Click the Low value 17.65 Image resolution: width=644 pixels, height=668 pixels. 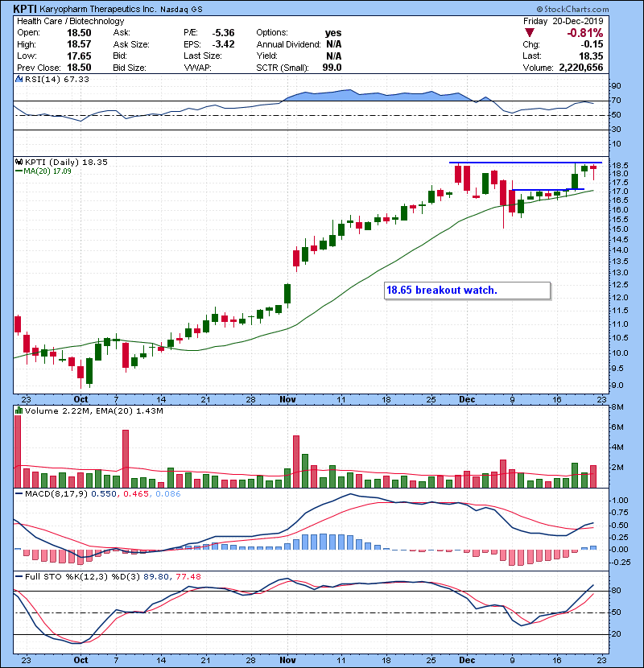coord(79,56)
